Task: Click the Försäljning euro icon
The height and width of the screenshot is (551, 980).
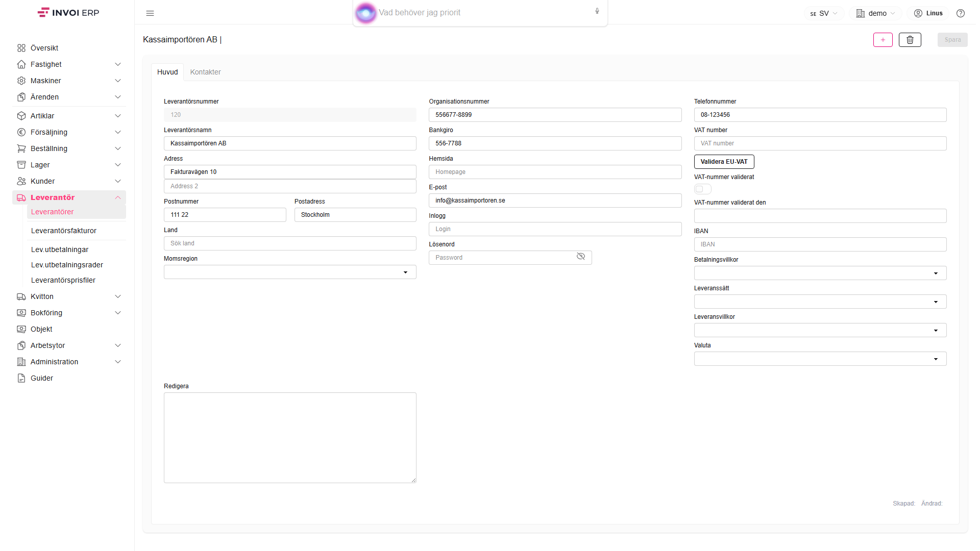Action: (x=21, y=132)
